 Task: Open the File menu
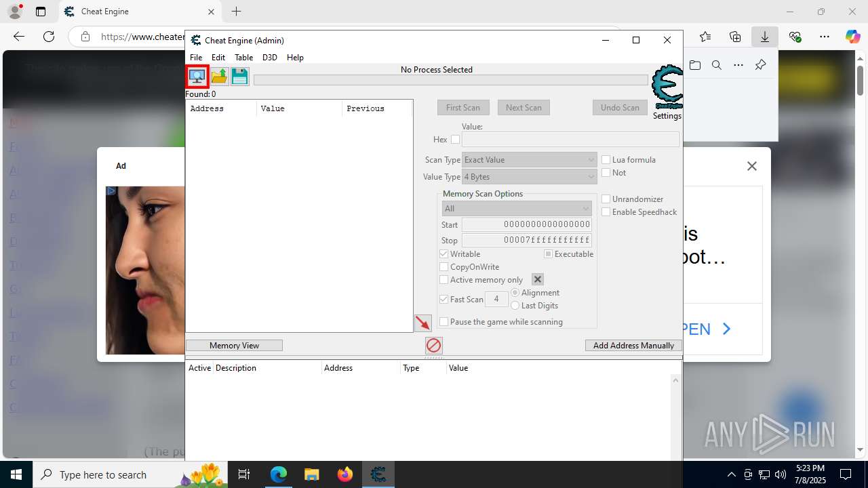196,58
